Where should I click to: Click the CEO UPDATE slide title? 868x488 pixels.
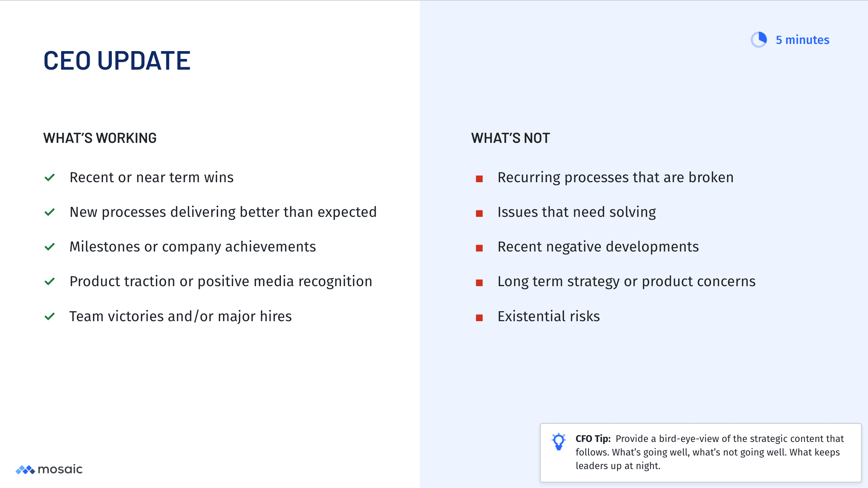pyautogui.click(x=117, y=60)
